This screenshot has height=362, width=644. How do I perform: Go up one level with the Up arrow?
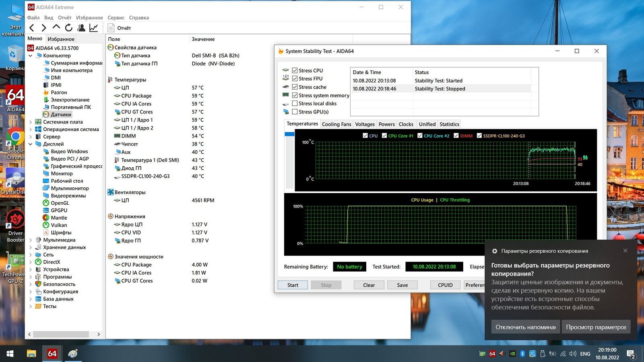[x=56, y=27]
